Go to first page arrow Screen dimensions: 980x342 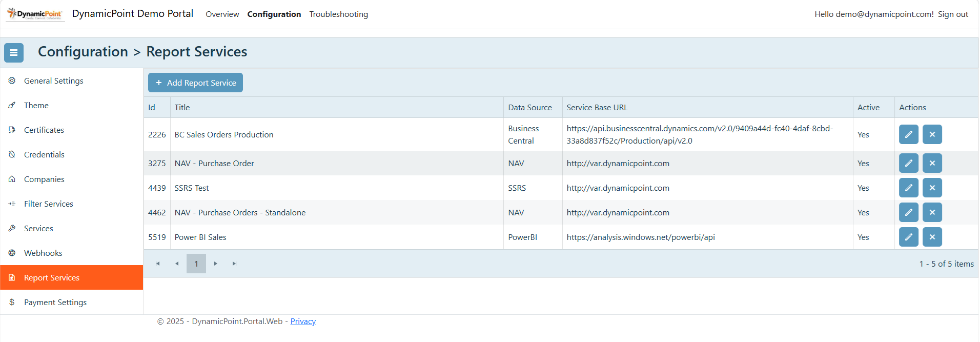[157, 264]
